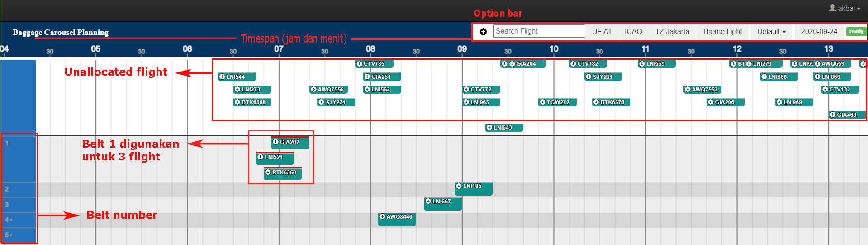Select unallocated flight SJY234
This screenshot has width=868, height=245.
pos(336,102)
